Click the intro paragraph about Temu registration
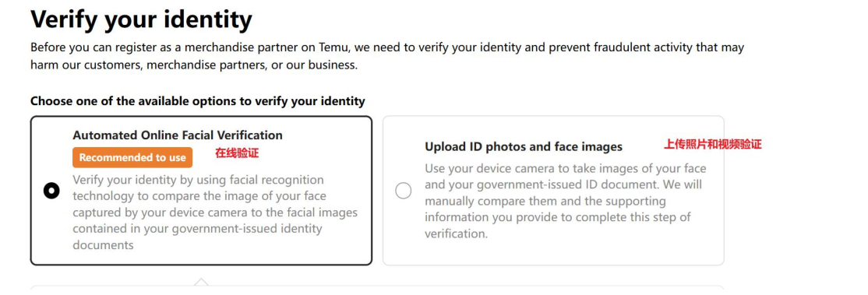Screen dimensions: 868x295 [x=387, y=56]
